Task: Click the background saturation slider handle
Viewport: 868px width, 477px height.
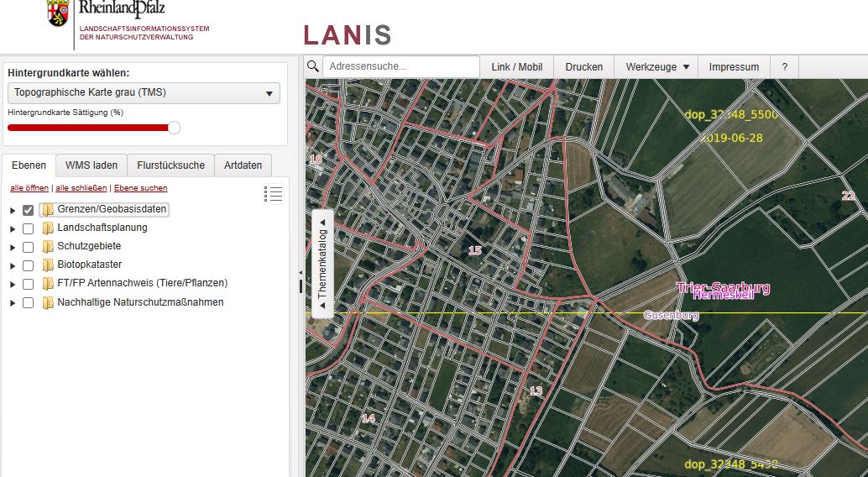Action: pos(174,128)
